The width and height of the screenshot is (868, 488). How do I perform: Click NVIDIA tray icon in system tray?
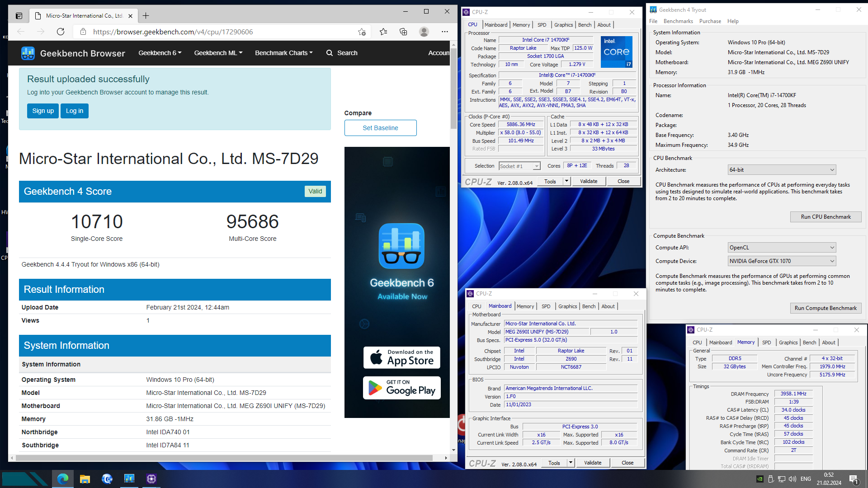tap(760, 479)
